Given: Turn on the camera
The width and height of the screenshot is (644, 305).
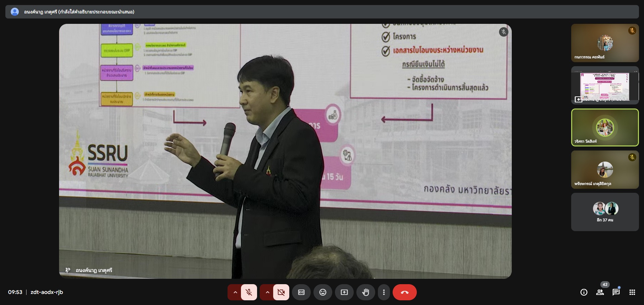Looking at the screenshot, I should coord(281,292).
